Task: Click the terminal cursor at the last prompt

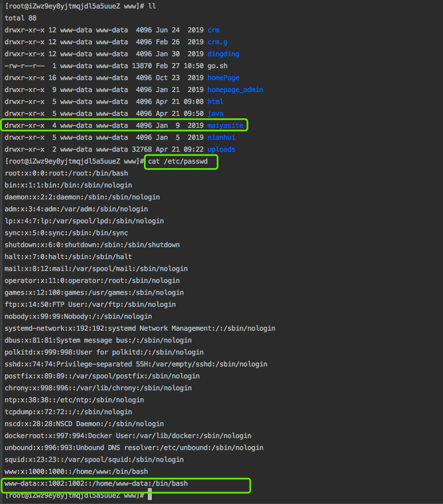Action: [x=150, y=496]
